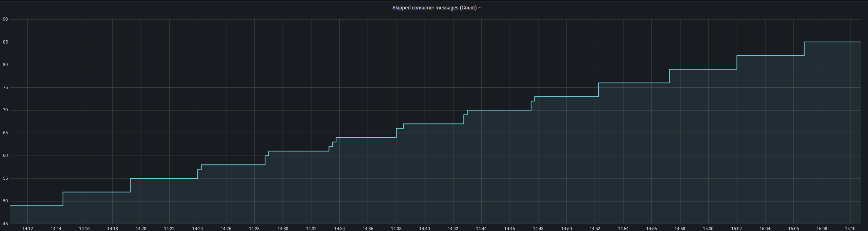
Task: Click the 14:56 time axis label
Action: [x=651, y=229]
